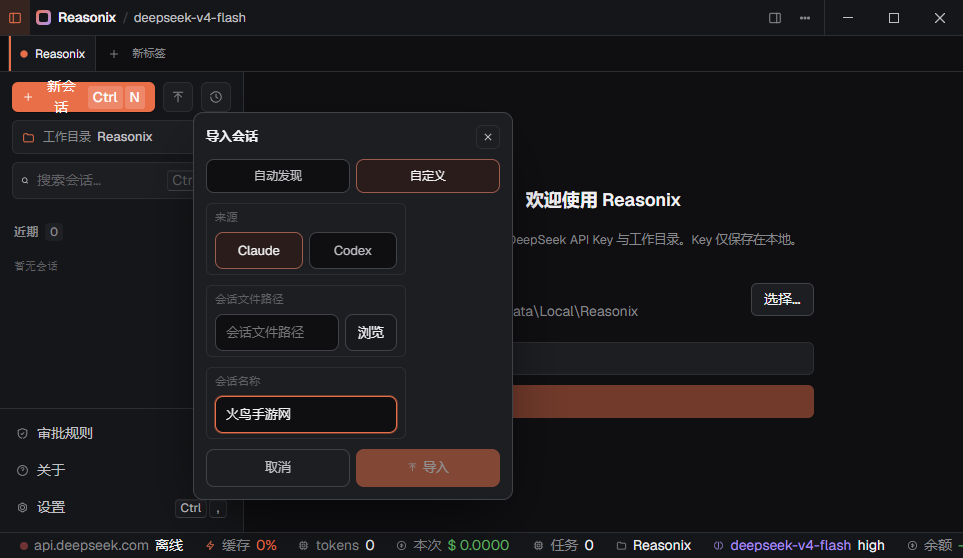
Task: Click the 会话名称 field containing 火鸟手游网
Action: pyautogui.click(x=306, y=414)
